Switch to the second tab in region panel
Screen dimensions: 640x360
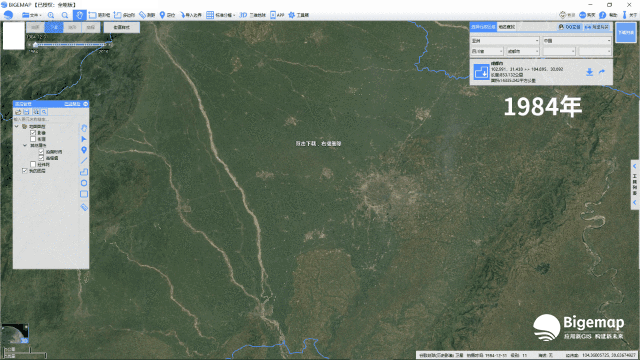tap(507, 27)
